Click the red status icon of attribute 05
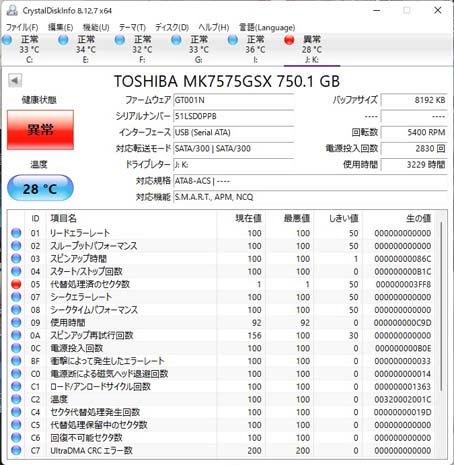Viewport: 454px width, 465px height. pyautogui.click(x=16, y=284)
